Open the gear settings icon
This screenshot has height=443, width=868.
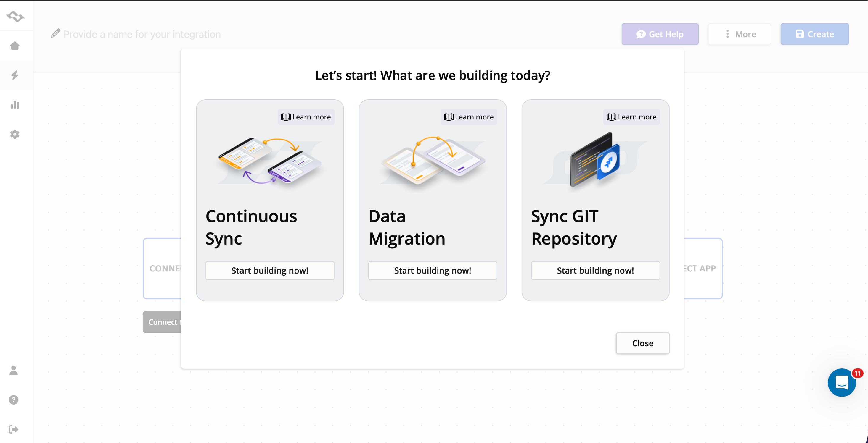point(15,134)
